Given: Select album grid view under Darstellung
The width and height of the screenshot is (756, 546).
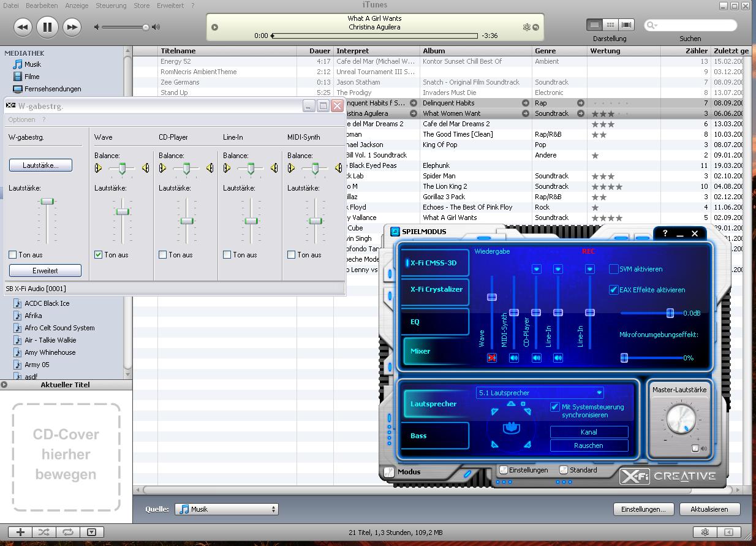Looking at the screenshot, I should 610,25.
